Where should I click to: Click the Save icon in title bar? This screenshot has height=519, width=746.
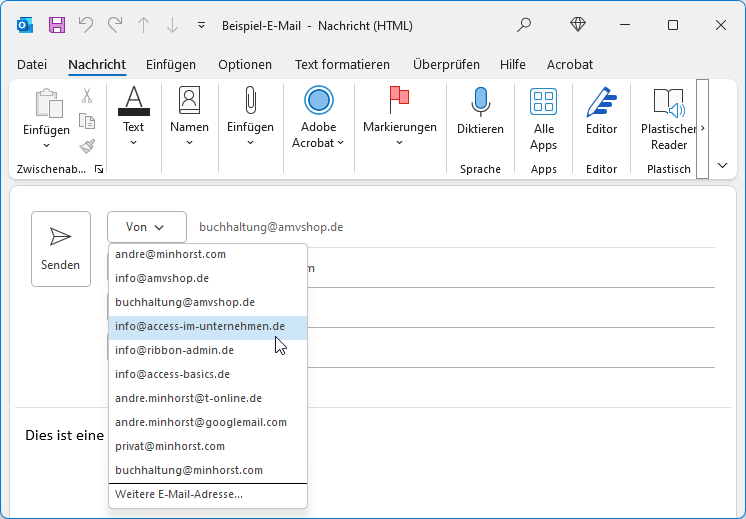(x=57, y=24)
